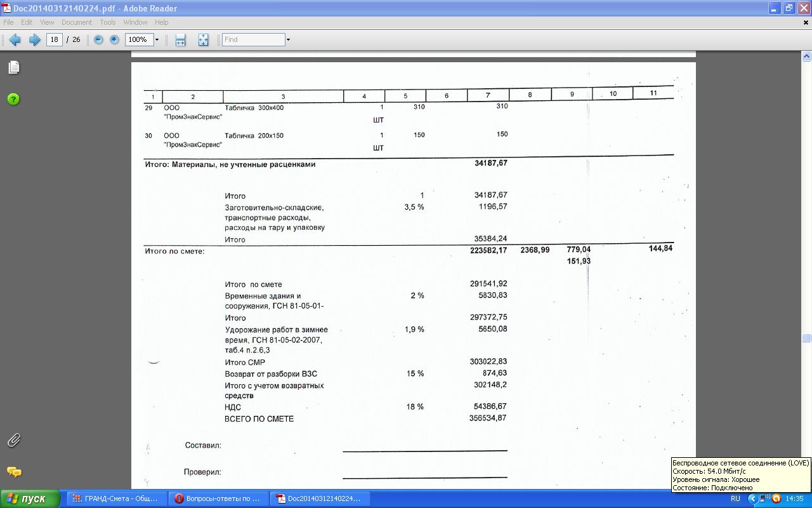Click the value 5650,08
The image size is (812, 508).
[493, 329]
